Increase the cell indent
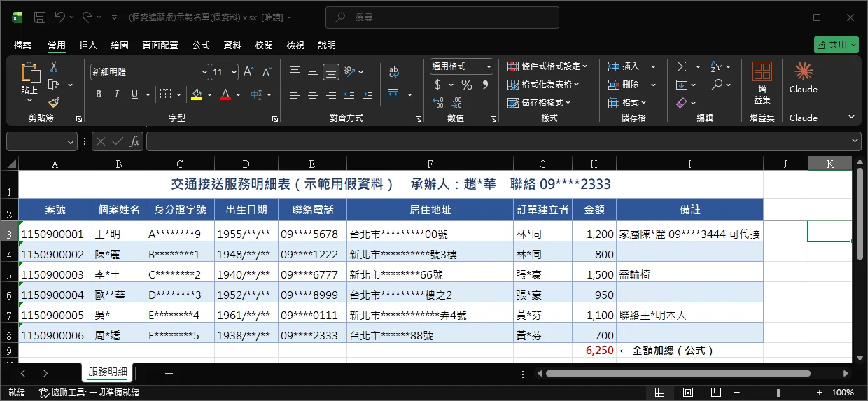868x401 pixels. point(367,94)
